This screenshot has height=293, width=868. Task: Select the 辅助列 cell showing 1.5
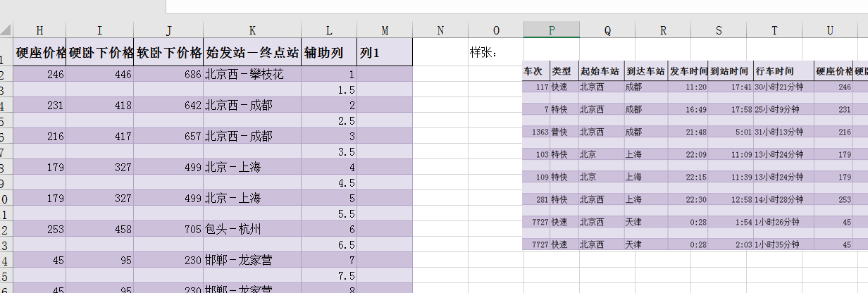coord(329,90)
